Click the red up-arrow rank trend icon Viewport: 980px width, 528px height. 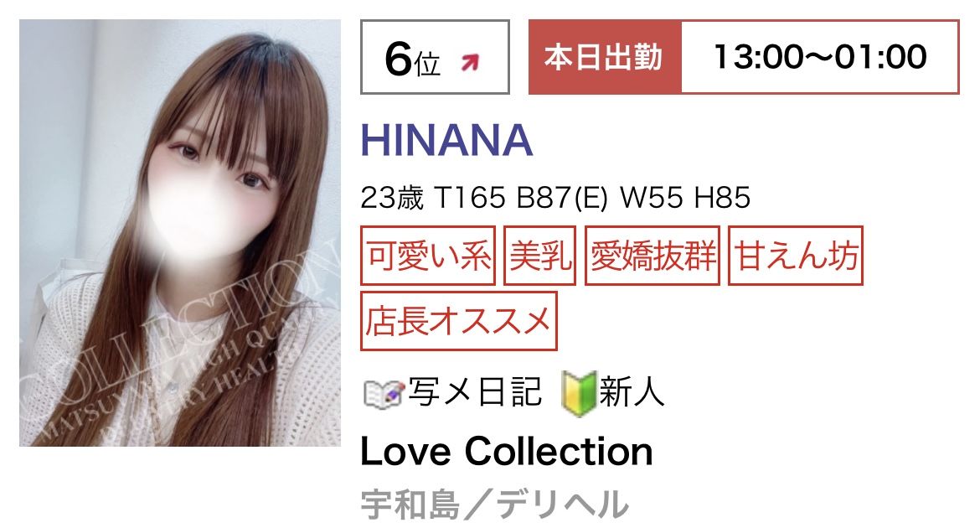coord(470,62)
